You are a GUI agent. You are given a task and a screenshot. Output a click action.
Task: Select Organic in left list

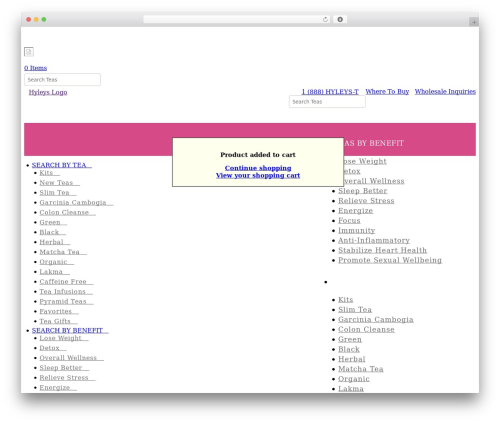pyautogui.click(x=57, y=262)
